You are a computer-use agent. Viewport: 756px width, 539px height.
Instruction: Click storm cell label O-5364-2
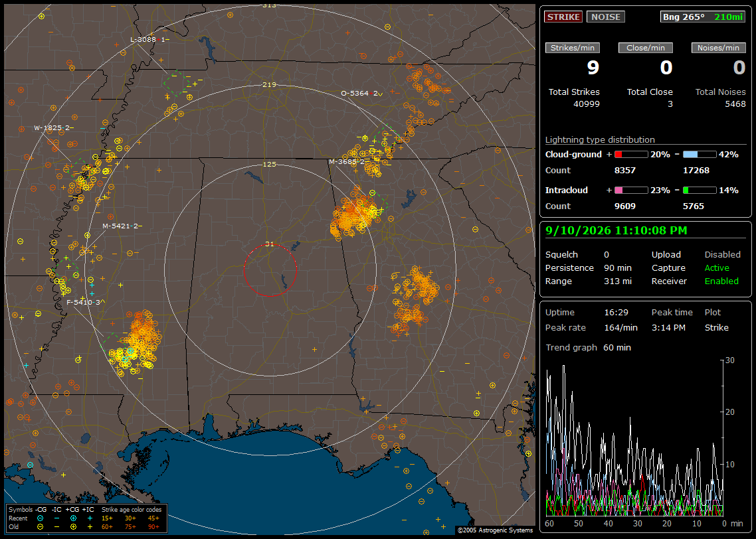pos(361,94)
